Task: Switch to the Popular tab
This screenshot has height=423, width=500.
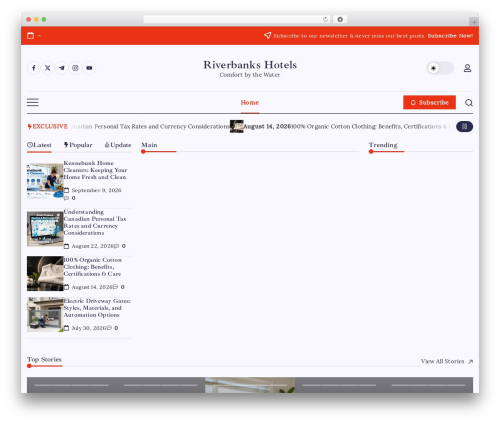Action: pyautogui.click(x=78, y=145)
